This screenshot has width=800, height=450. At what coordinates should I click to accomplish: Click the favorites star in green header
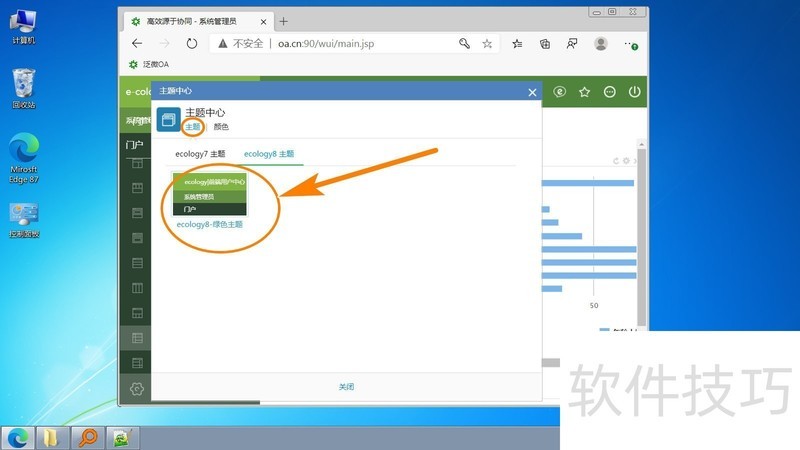[x=584, y=92]
